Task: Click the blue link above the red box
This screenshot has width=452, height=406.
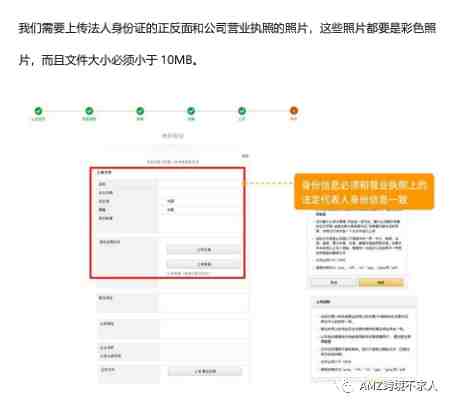Action: (173, 162)
